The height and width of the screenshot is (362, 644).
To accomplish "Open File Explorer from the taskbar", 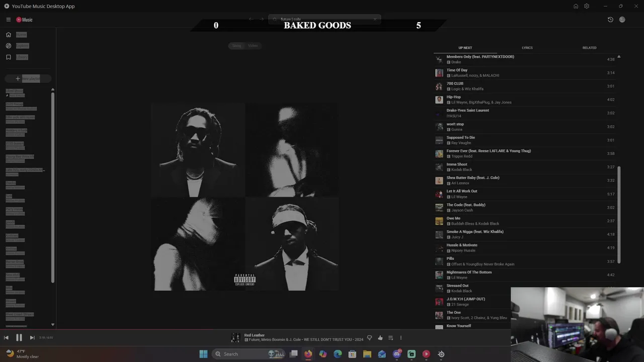I will 367,354.
